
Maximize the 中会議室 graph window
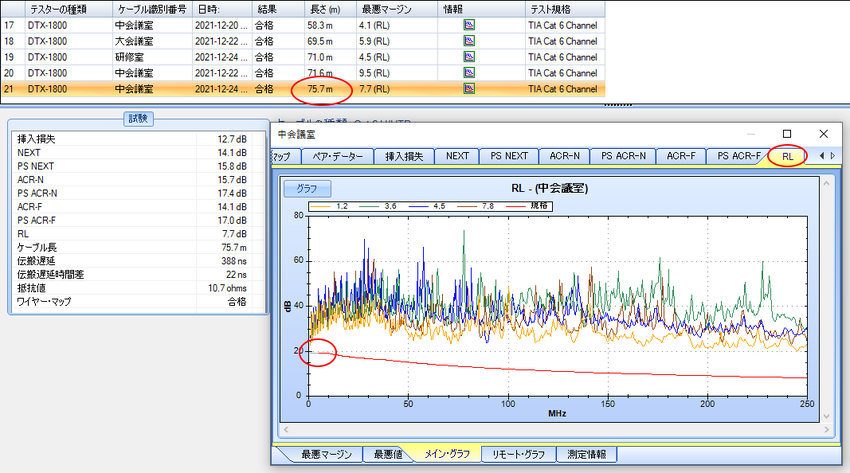[x=787, y=134]
